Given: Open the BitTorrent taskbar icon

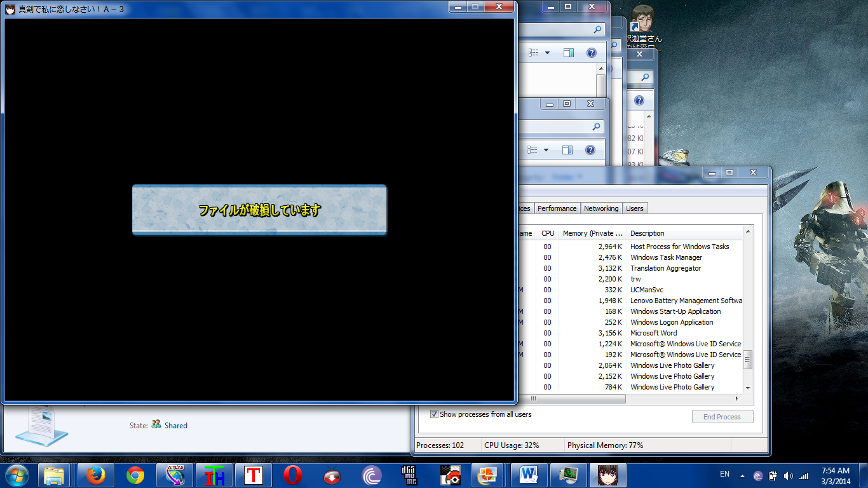Looking at the screenshot, I should (x=372, y=475).
